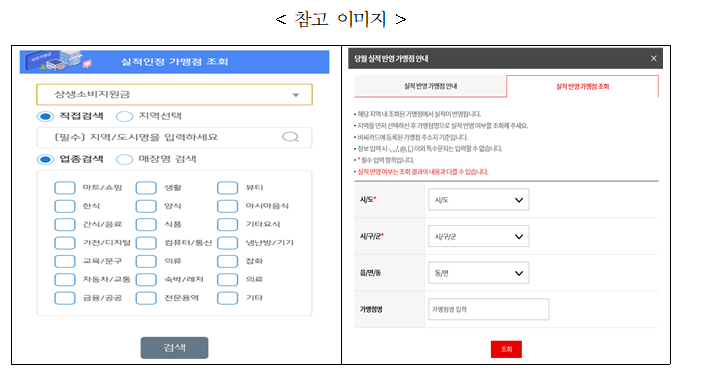Viewport: 706px width, 381px height.
Task: Select the 매장명 검색 radio button
Action: 124,159
